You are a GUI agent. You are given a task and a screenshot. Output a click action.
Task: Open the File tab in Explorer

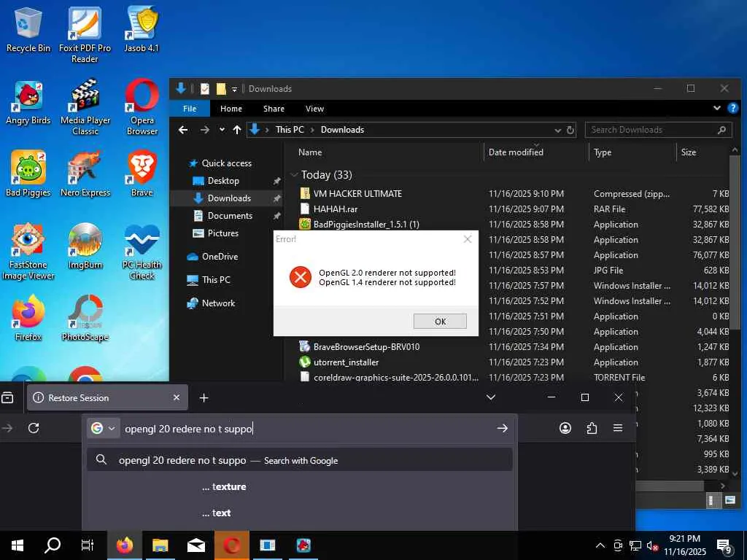pos(190,109)
